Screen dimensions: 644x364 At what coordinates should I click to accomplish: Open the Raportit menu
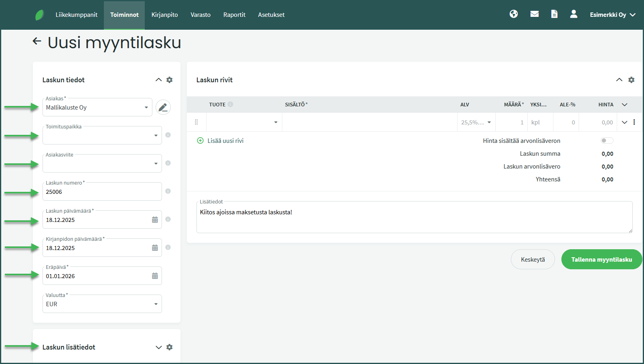click(x=234, y=15)
